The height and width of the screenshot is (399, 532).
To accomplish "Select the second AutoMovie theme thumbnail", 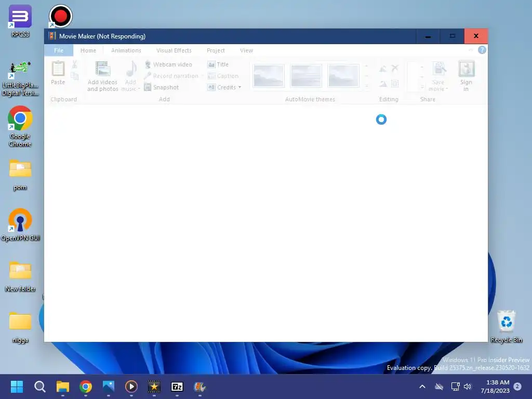I will pos(306,76).
